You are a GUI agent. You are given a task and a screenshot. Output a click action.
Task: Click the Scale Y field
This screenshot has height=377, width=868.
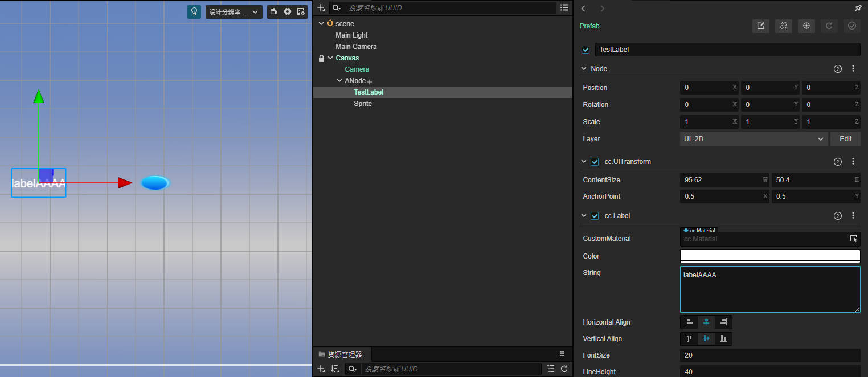(x=770, y=122)
